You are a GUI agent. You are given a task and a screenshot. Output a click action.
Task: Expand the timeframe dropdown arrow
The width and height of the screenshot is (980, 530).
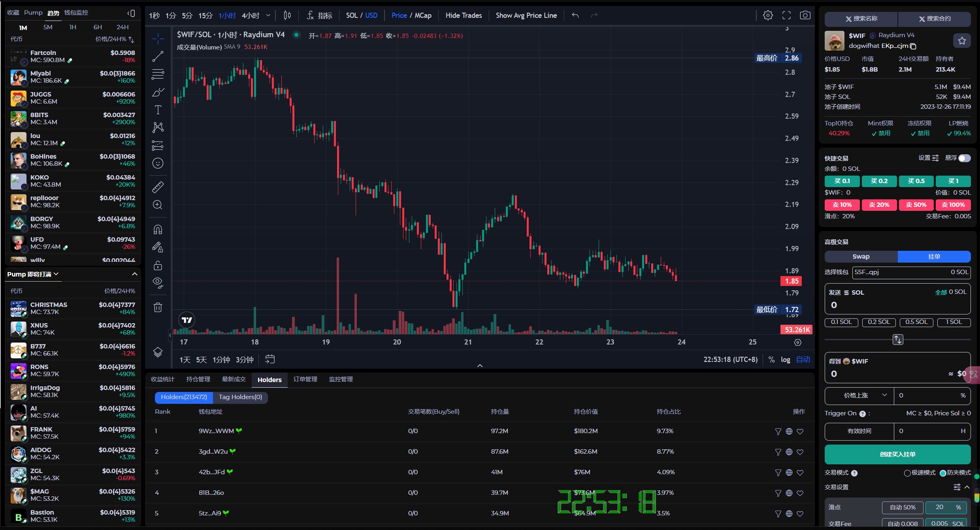268,15
